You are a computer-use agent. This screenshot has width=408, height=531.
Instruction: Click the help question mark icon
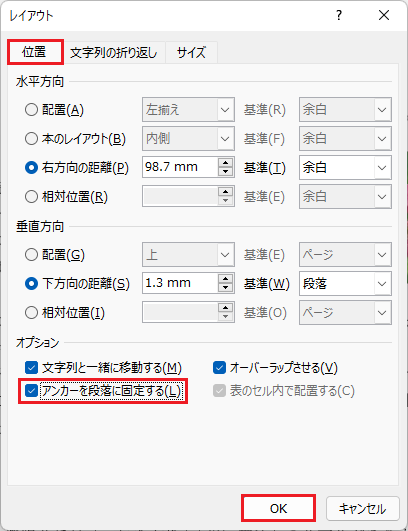[339, 15]
